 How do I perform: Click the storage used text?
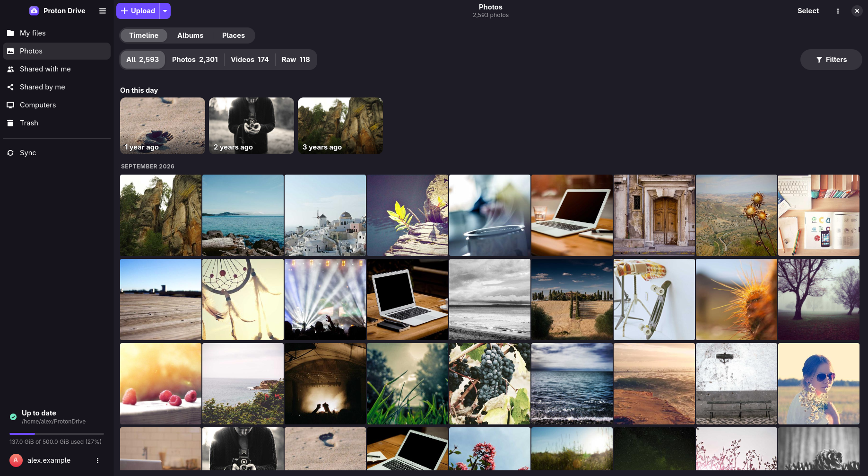point(55,442)
